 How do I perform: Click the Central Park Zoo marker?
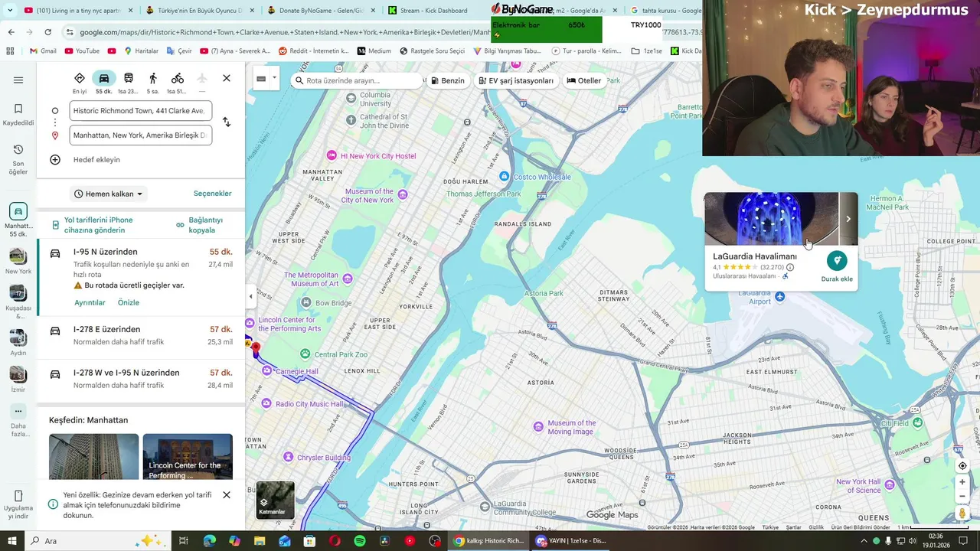305,354
